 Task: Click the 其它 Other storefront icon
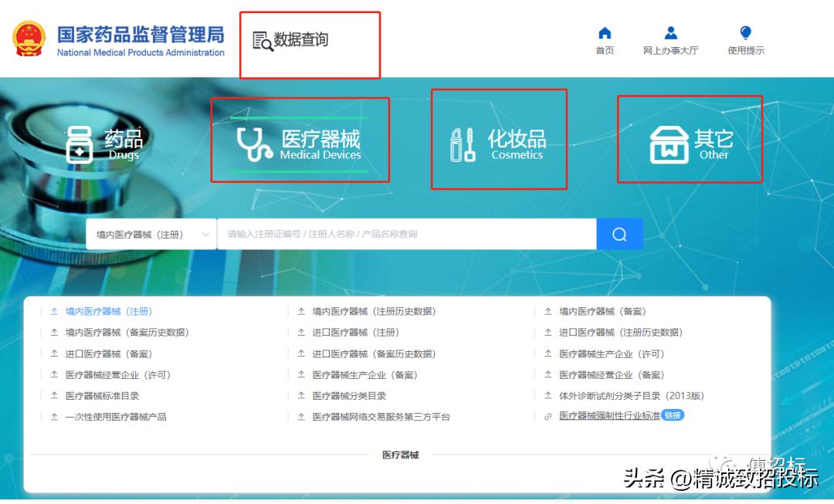click(670, 143)
